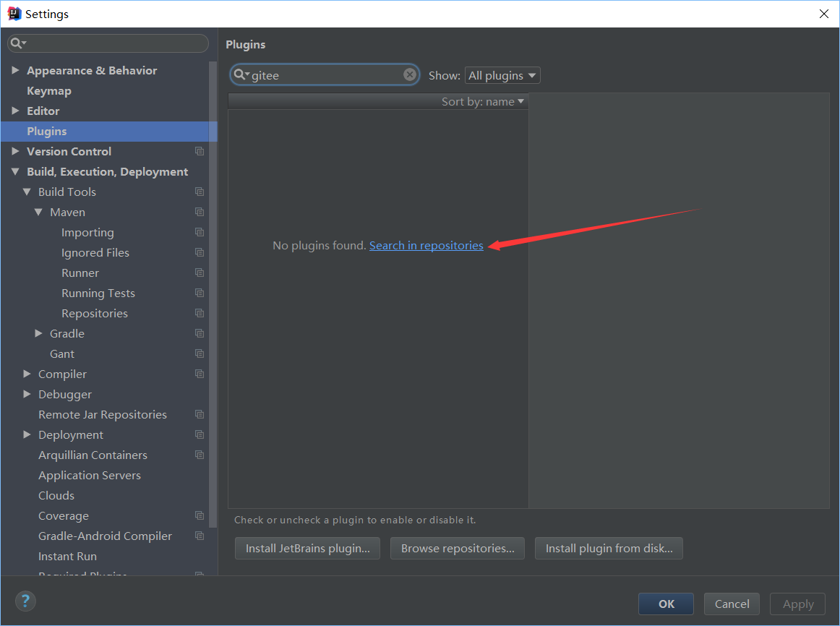This screenshot has height=626, width=840.
Task: Open Gradle-Android Compiler settings
Action: point(105,536)
